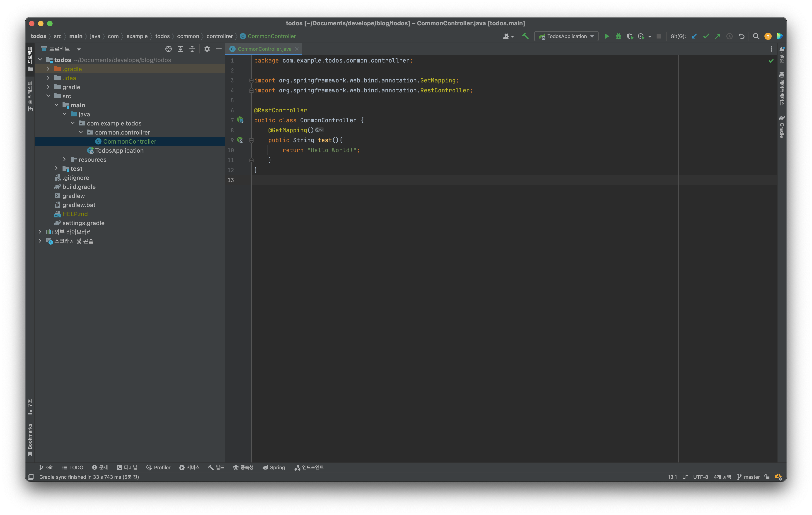Open build.gradle file in project tree

(79, 187)
